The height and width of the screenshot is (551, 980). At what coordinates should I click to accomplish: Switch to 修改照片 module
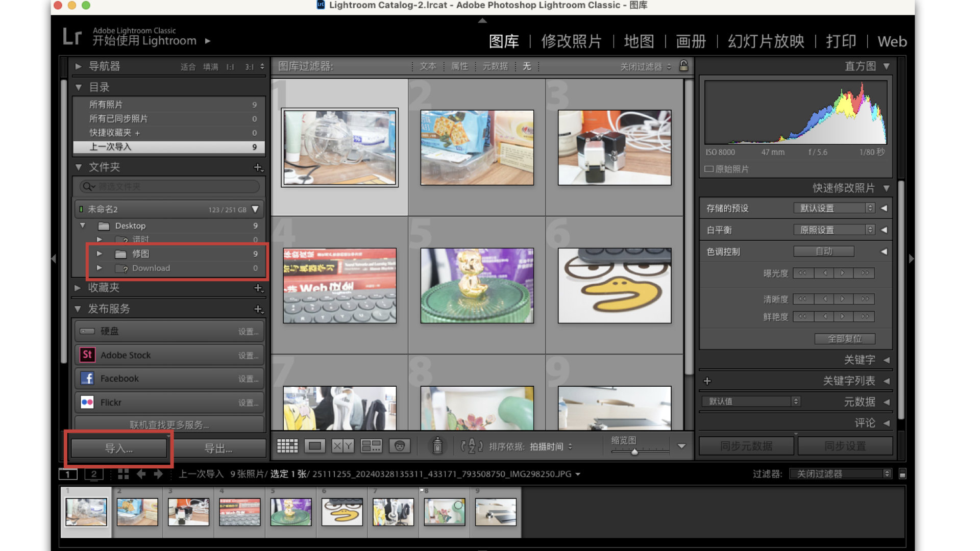click(571, 41)
